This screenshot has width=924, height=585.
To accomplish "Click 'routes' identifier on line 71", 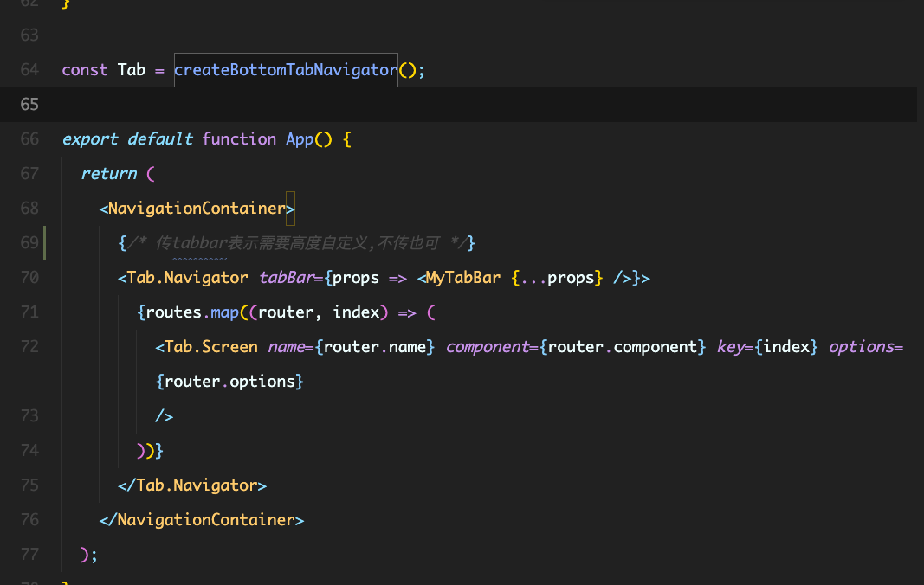I will coord(174,312).
